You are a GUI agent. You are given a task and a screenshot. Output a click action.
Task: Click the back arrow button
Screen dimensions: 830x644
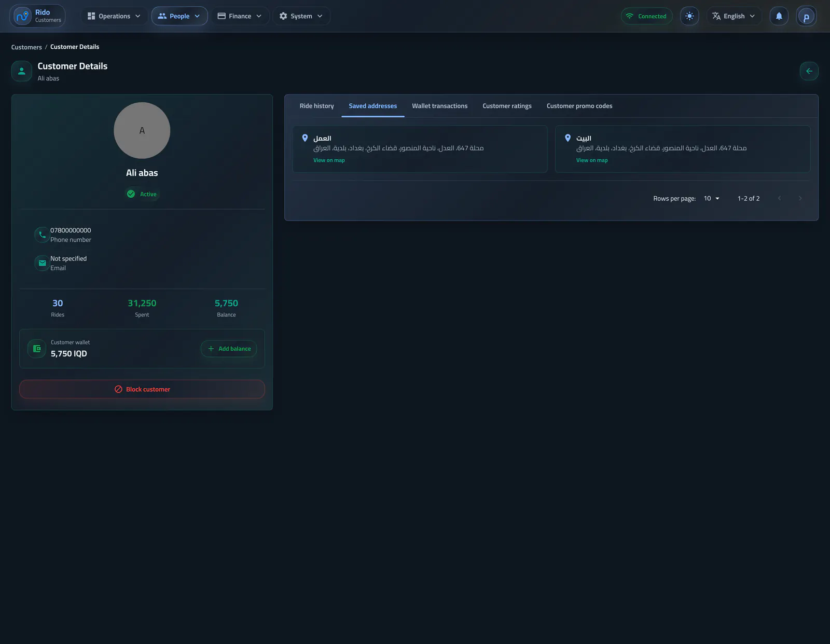(809, 71)
